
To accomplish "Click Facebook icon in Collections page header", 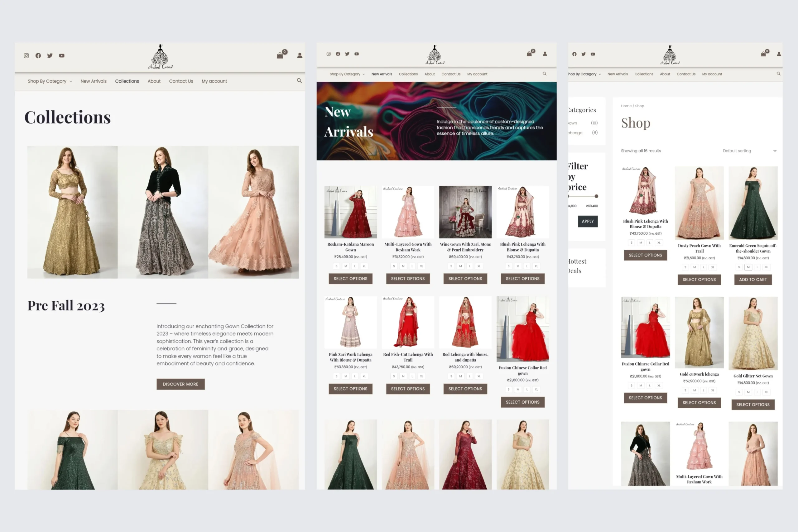I will (x=38, y=56).
